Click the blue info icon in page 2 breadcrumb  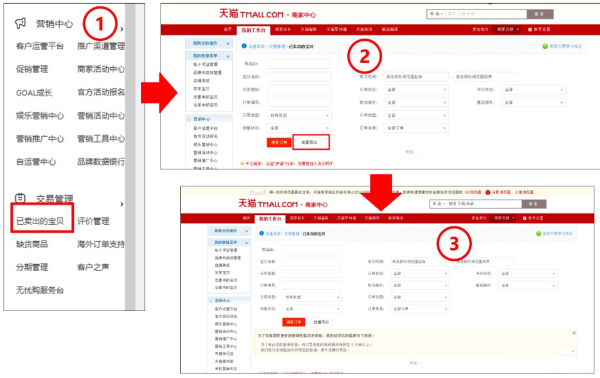coord(244,46)
